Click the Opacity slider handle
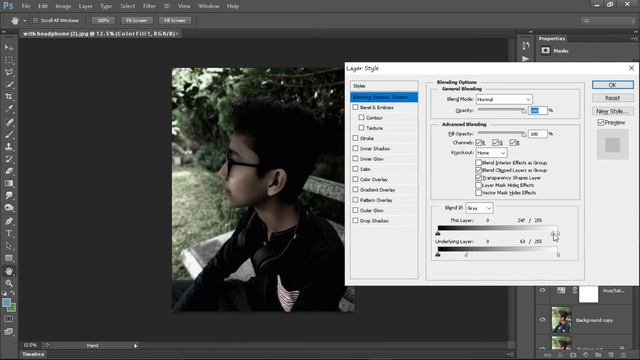Screen dimensions: 640x360 pyautogui.click(x=524, y=111)
